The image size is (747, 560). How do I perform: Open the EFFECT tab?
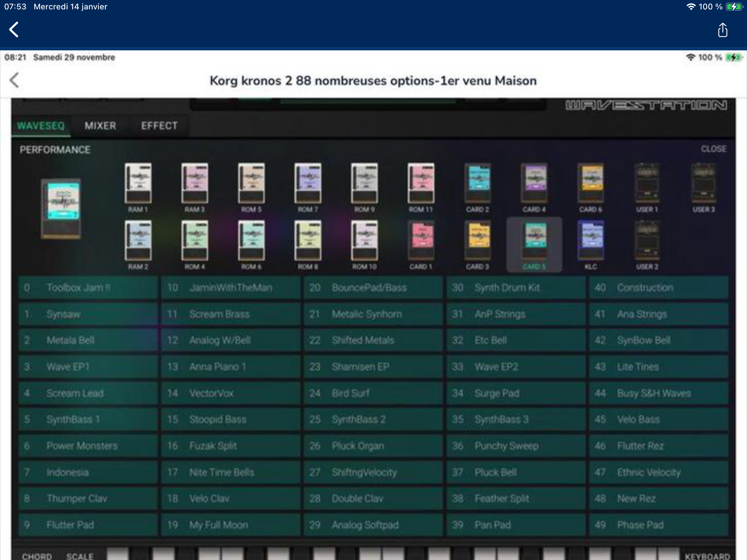[159, 126]
